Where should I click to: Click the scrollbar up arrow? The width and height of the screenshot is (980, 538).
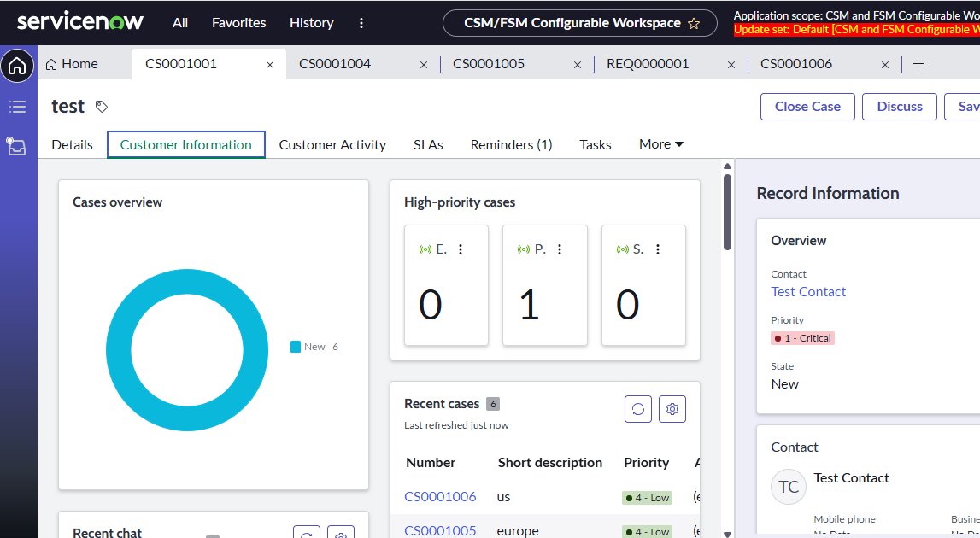[727, 167]
